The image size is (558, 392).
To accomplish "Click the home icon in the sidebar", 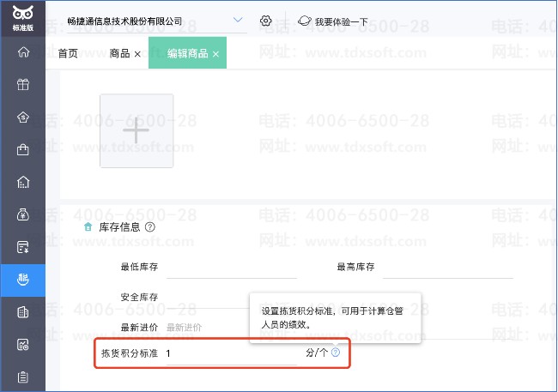I will pyautogui.click(x=23, y=52).
